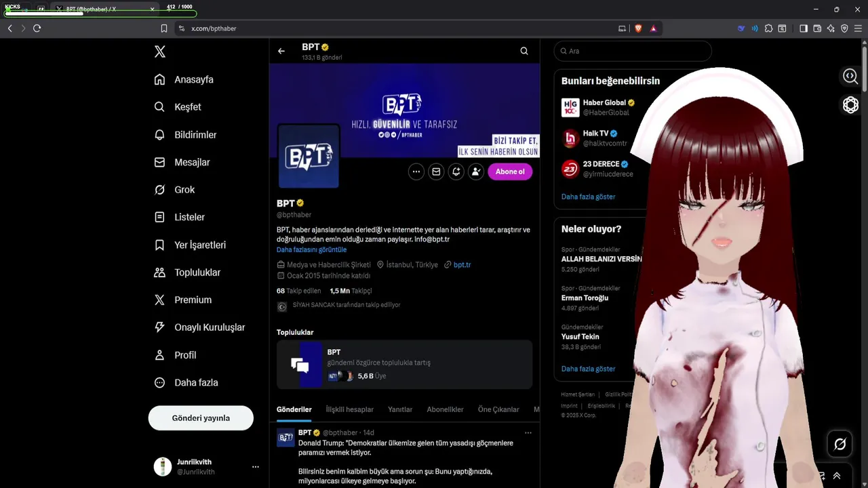Click the browser reload button
This screenshot has width=868, height=488.
tap(37, 28)
